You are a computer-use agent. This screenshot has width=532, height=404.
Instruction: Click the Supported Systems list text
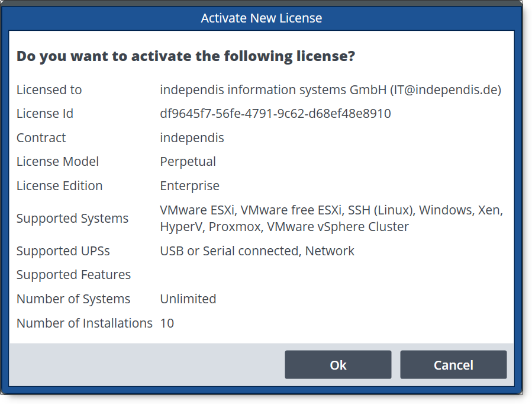pos(331,219)
